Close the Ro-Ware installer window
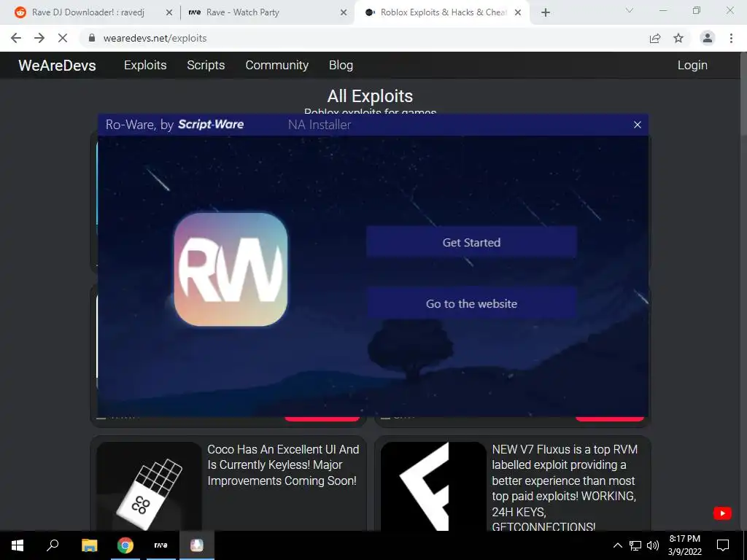This screenshot has height=560, width=747. (x=637, y=125)
